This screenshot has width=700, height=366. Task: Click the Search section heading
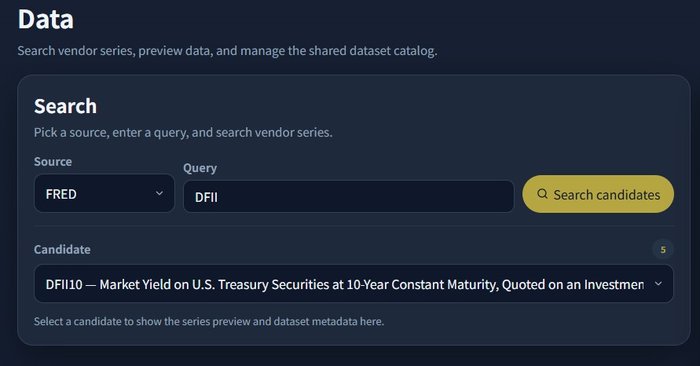[x=65, y=106]
